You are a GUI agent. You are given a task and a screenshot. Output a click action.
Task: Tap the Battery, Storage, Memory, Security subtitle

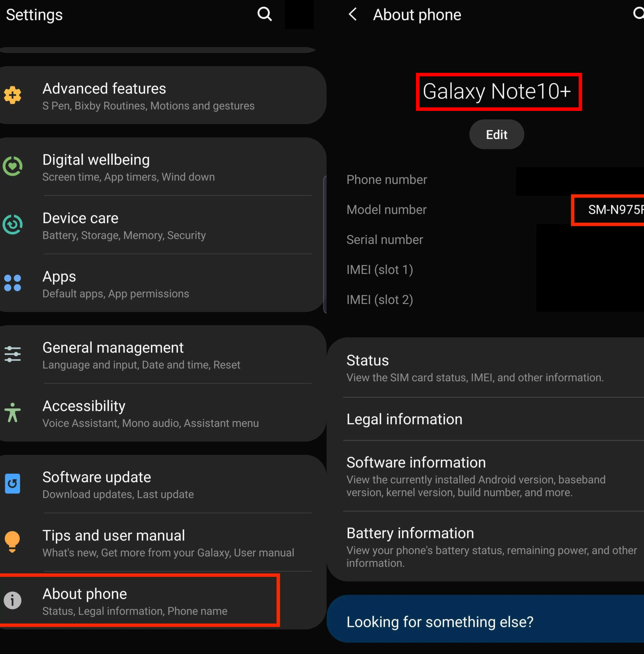pos(124,235)
